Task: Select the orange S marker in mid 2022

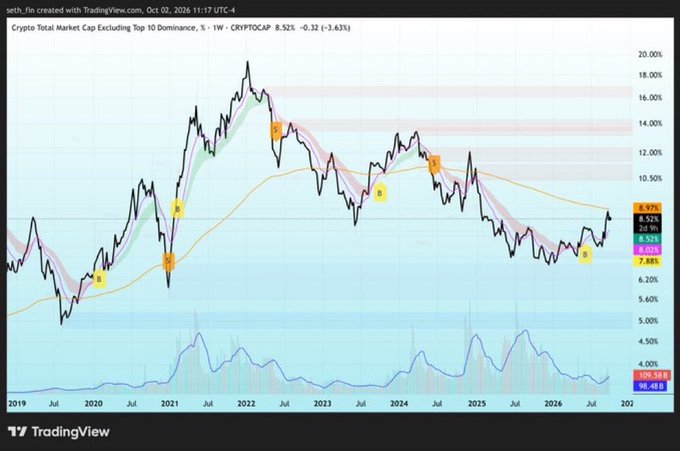Action: (275, 131)
